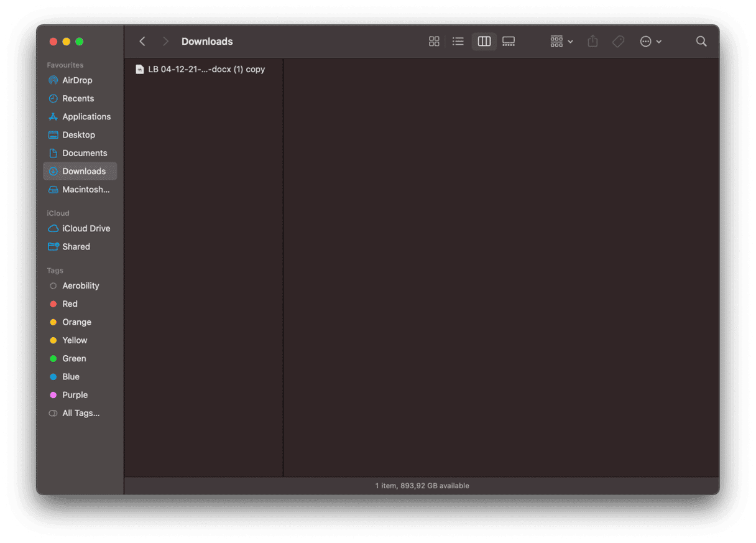
Task: Open the Shared folder in iCloud section
Action: click(x=76, y=247)
